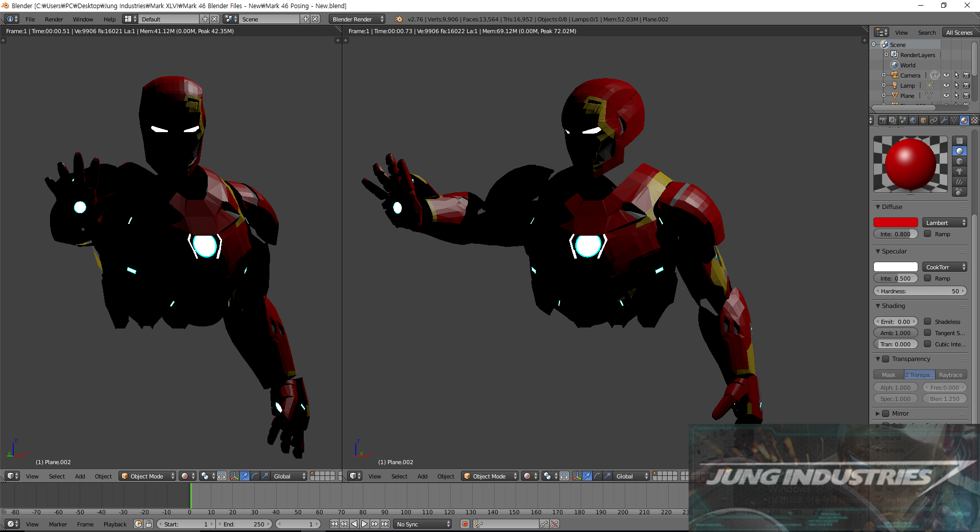Toggle the Camera visibility eye icon
This screenshot has width=980, height=532.
click(946, 75)
